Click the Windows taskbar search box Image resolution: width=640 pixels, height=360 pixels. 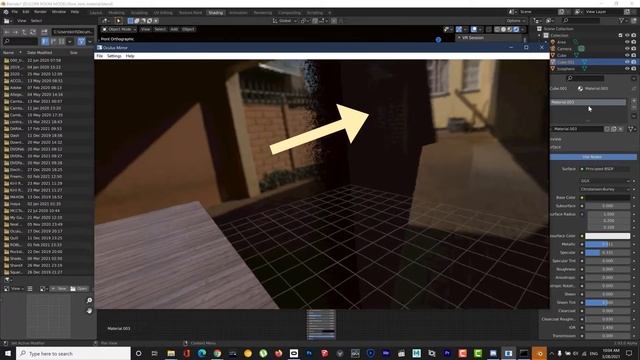(x=73, y=353)
